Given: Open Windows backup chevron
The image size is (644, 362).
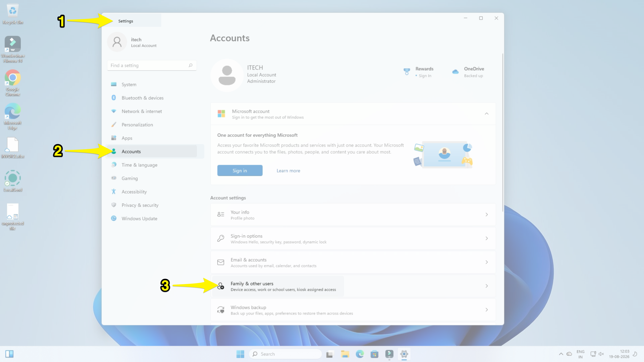Looking at the screenshot, I should point(487,310).
